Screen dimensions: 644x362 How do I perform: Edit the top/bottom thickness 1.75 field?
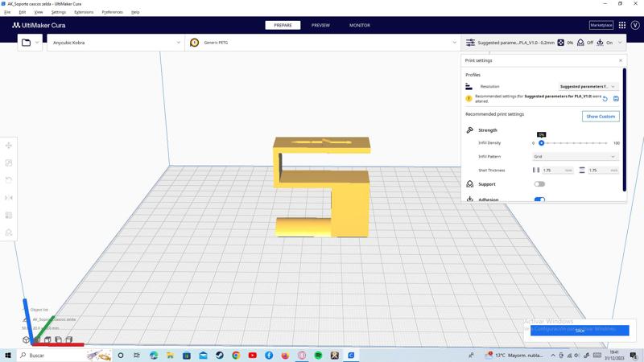click(603, 170)
